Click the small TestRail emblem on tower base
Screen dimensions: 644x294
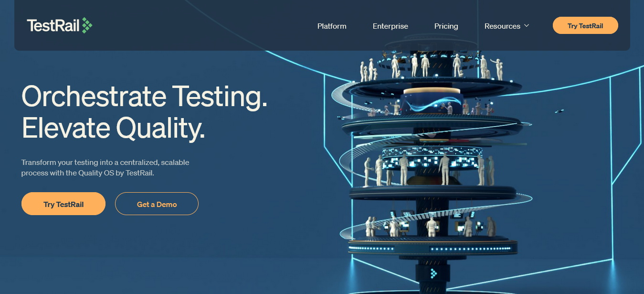coord(433,273)
